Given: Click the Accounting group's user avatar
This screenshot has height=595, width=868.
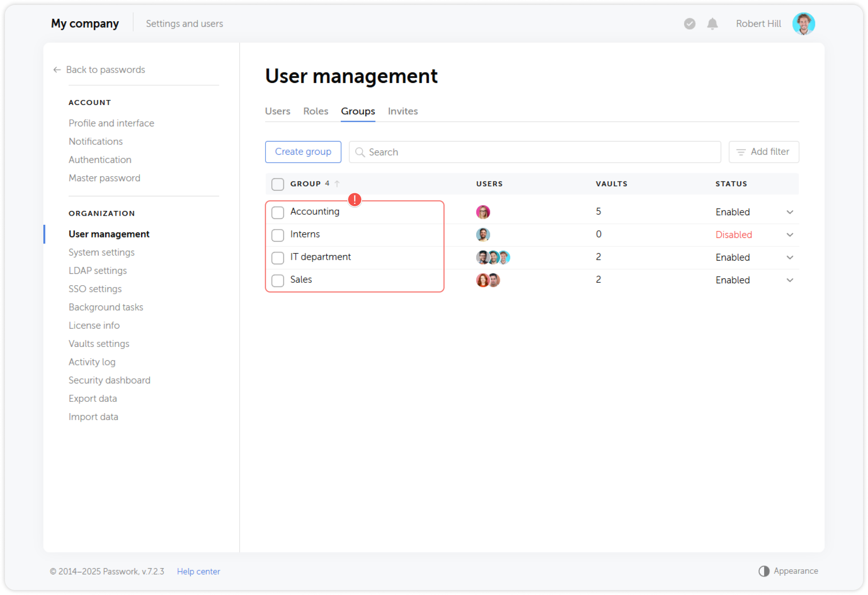Looking at the screenshot, I should click(x=483, y=212).
